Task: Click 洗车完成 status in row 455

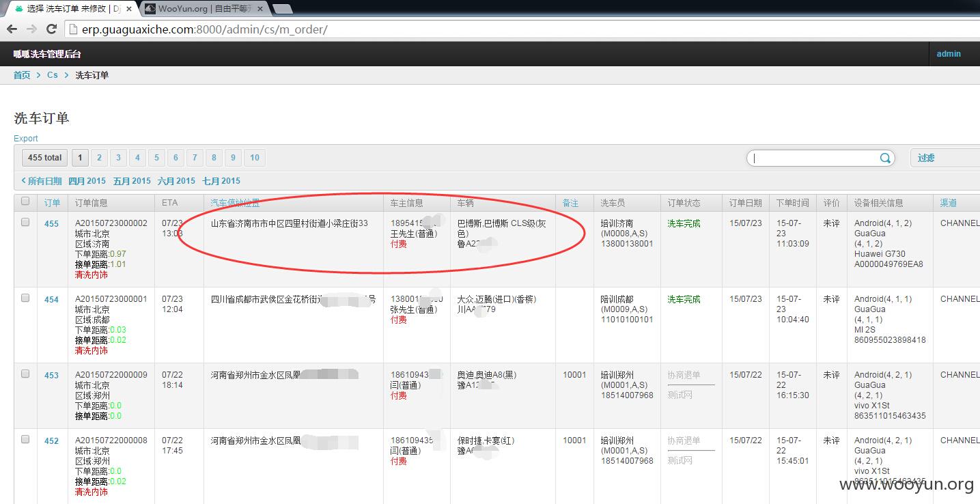Action: 684,223
